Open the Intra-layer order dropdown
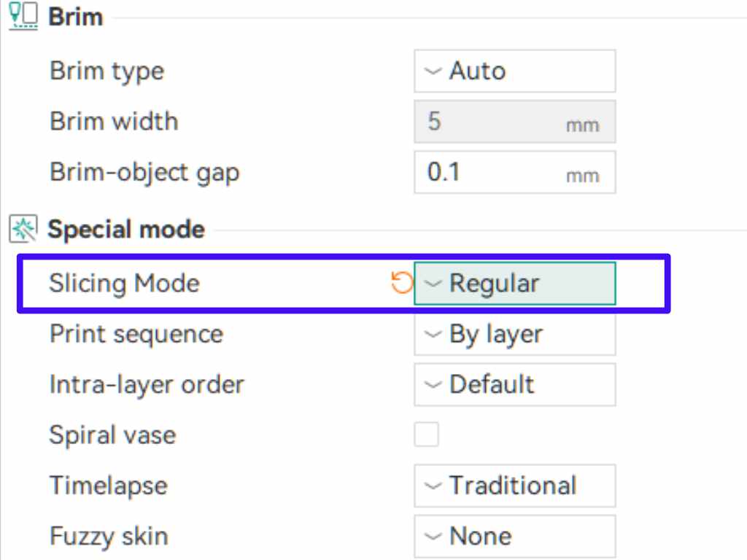747x560 pixels. tap(514, 384)
